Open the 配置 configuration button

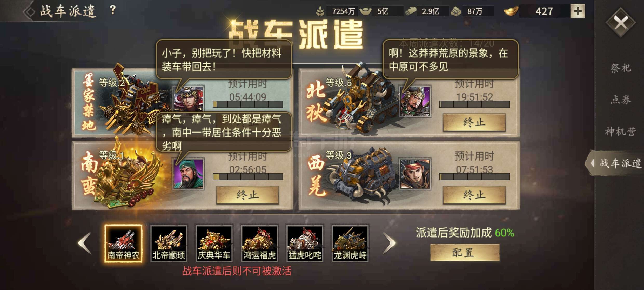pyautogui.click(x=465, y=252)
